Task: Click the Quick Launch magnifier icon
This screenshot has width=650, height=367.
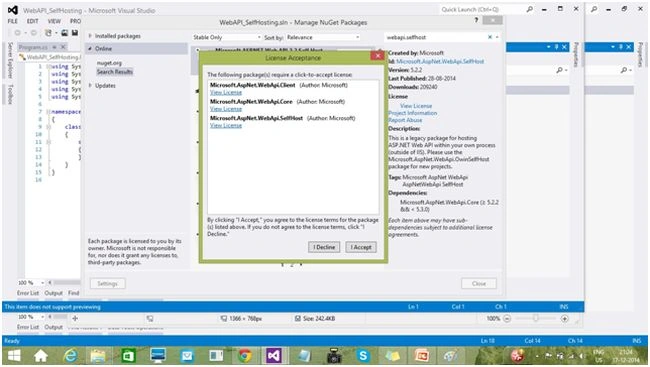Action: (529, 9)
